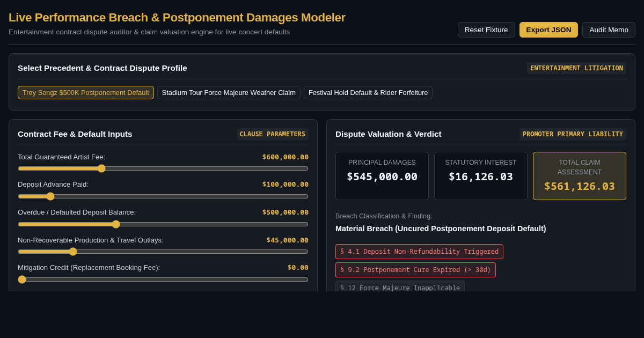Click the Dispute Valuation & Verdict heading
This screenshot has width=644, height=338.
click(389, 134)
